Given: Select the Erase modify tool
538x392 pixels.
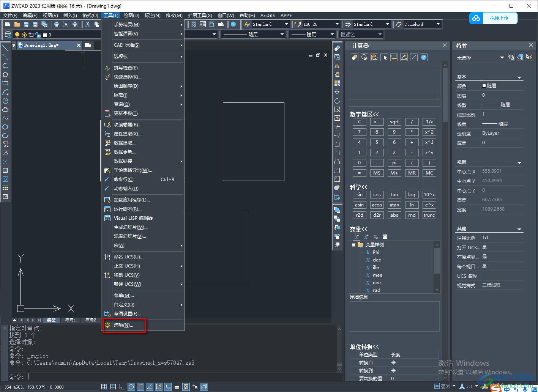Looking at the screenshot, I should (337, 48).
